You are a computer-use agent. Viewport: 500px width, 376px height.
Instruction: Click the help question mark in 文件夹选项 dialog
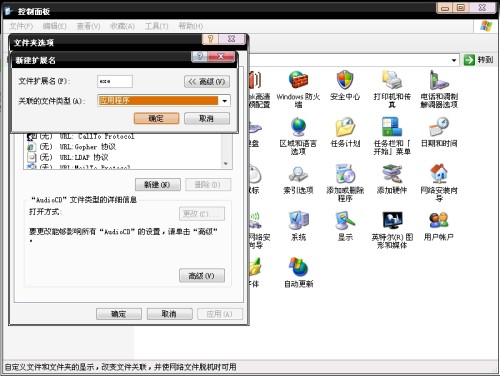tap(210, 39)
